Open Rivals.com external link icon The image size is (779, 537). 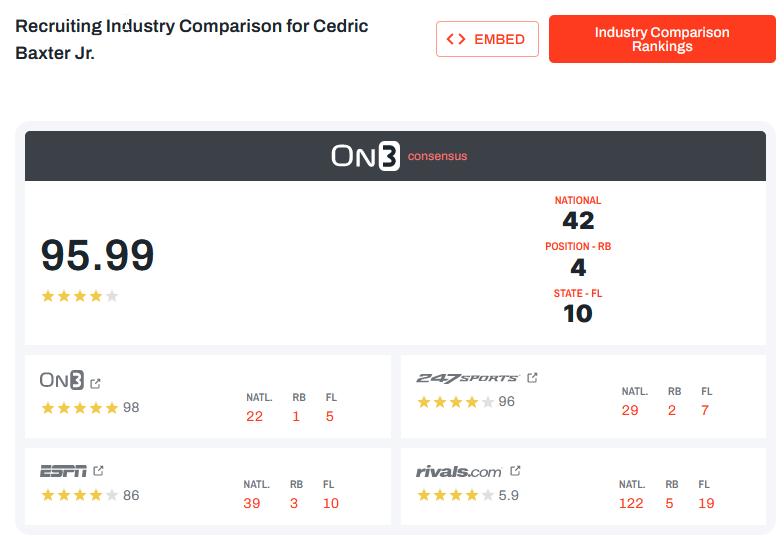click(515, 471)
